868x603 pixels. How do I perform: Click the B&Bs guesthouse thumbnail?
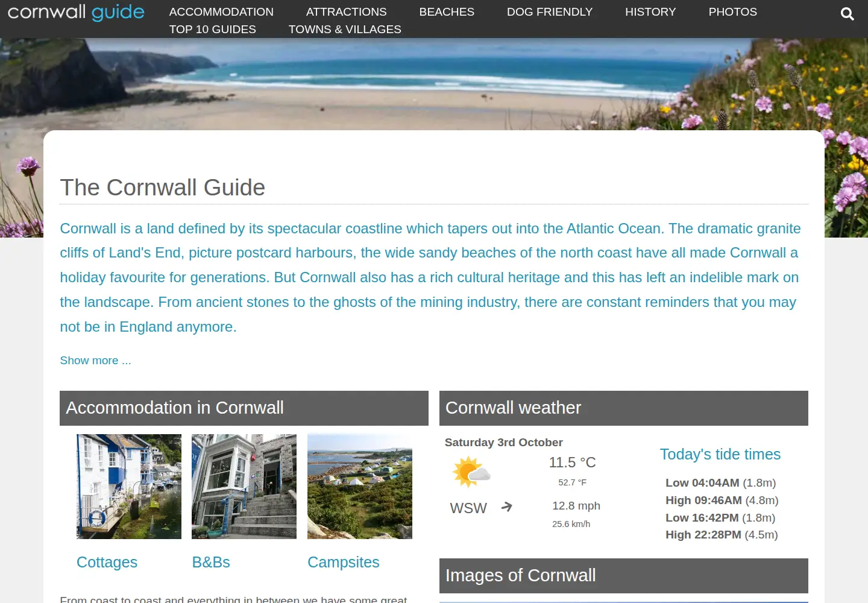coord(244,487)
